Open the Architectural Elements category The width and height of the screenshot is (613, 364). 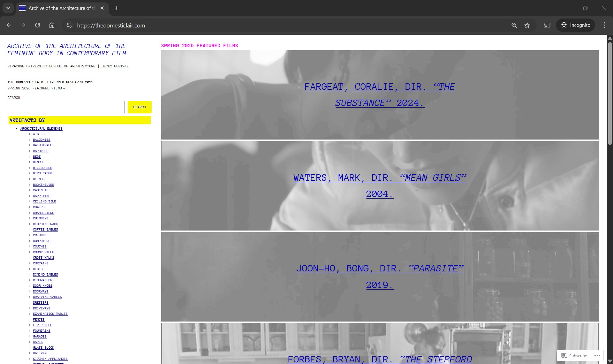point(41,129)
